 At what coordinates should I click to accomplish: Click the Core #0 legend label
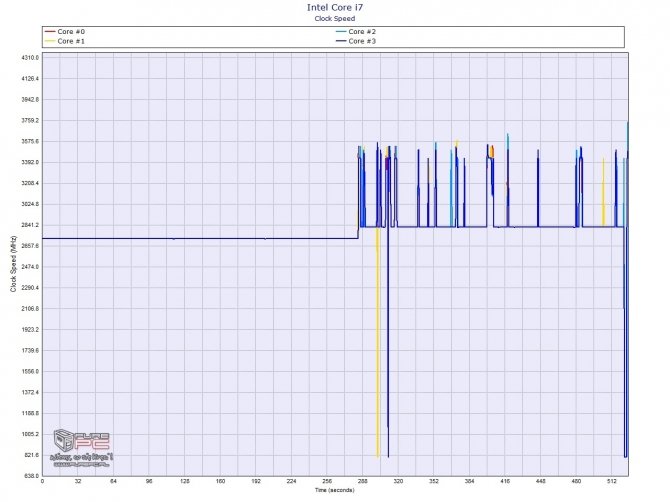(x=71, y=32)
